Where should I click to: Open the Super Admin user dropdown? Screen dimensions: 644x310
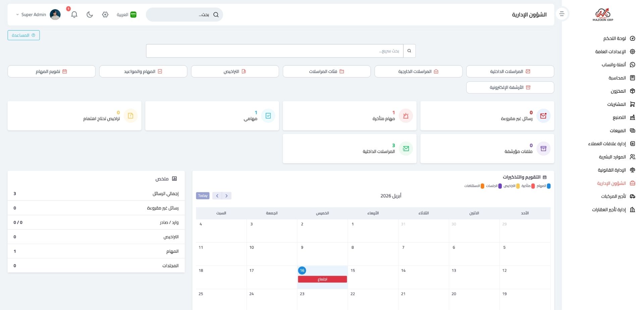coord(34,15)
